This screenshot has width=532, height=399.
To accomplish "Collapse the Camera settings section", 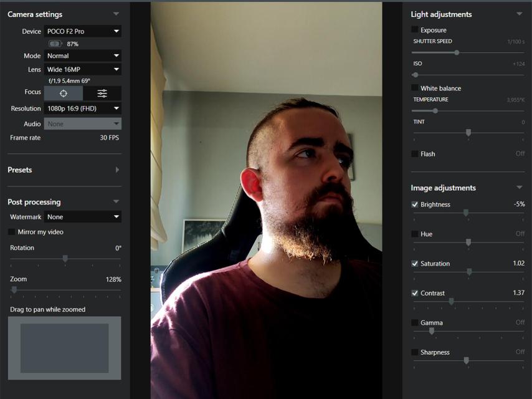I will 116,14.
